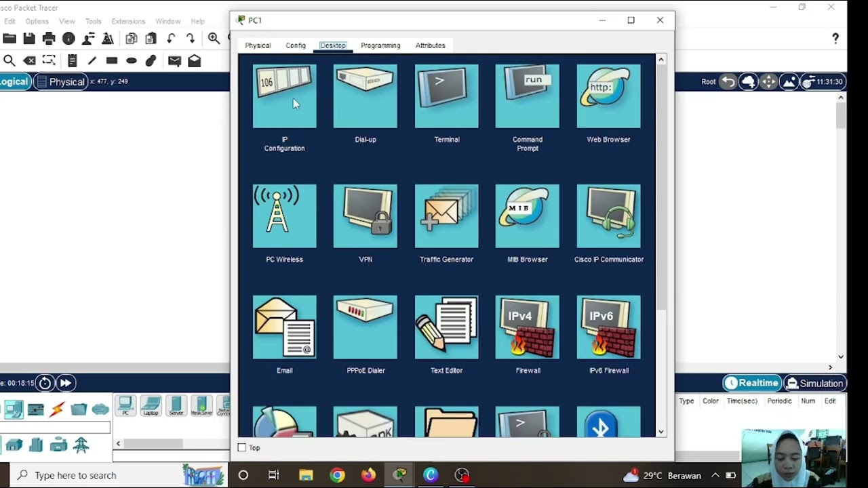
Task: Choose the Connections lightning bolt category
Action: pyautogui.click(x=57, y=409)
